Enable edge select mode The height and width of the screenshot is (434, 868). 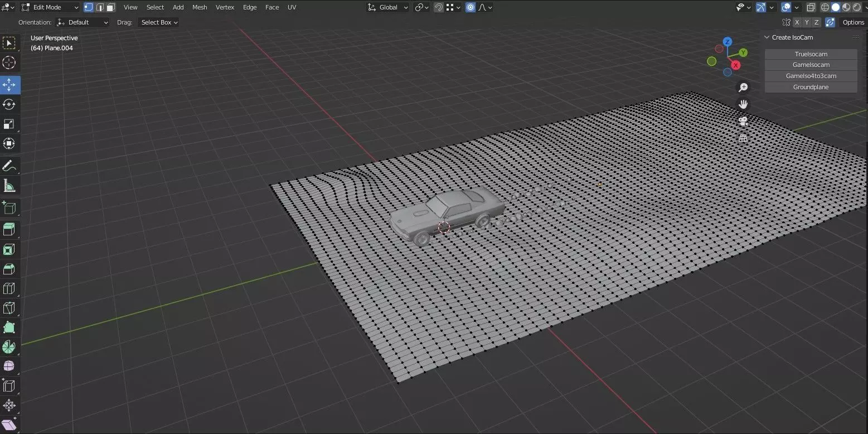pos(99,7)
